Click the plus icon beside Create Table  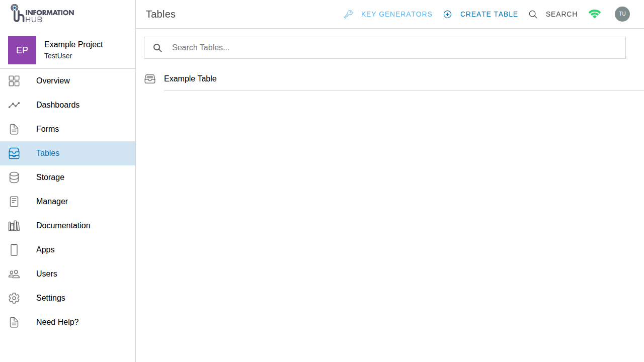(x=447, y=15)
